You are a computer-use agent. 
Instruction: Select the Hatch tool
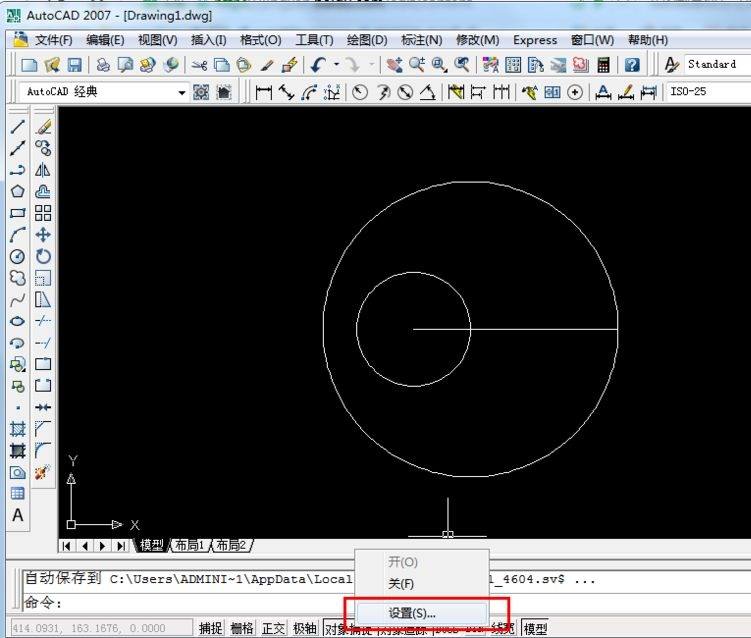coord(18,429)
